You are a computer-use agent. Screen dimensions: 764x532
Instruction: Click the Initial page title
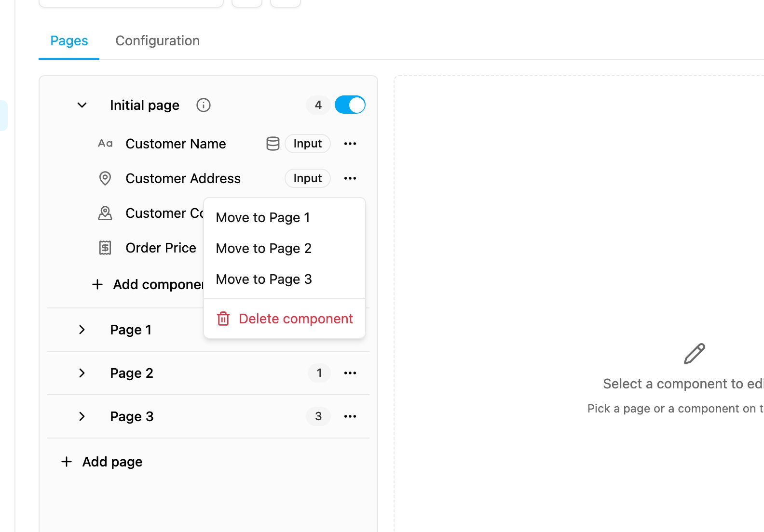pos(145,105)
